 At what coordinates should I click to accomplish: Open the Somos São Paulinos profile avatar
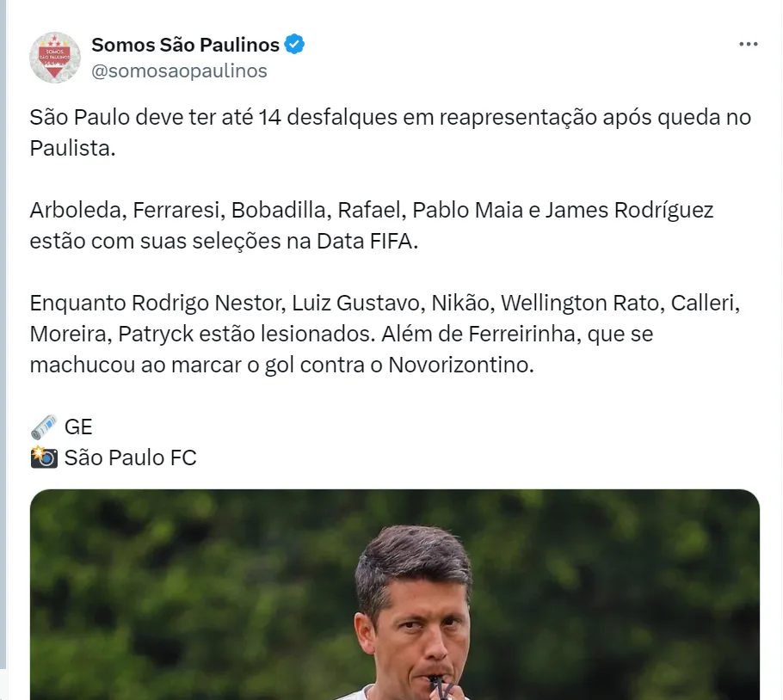55,58
